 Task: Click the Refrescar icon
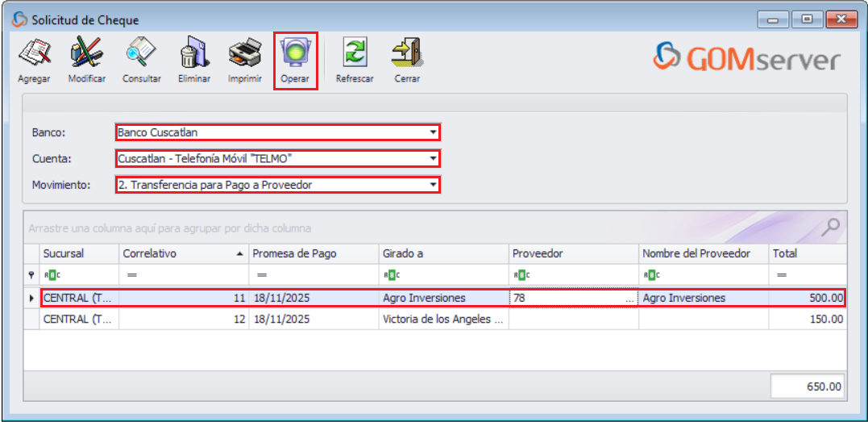pos(355,53)
